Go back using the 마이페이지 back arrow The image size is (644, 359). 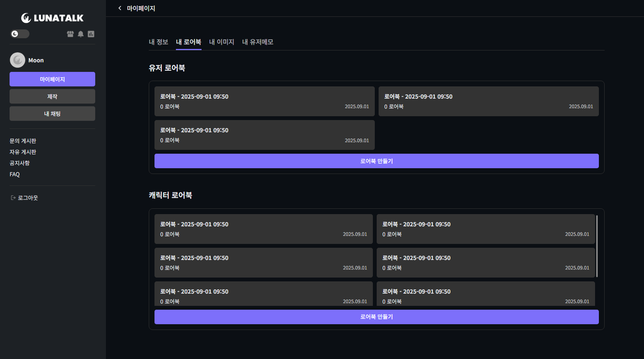(x=120, y=8)
